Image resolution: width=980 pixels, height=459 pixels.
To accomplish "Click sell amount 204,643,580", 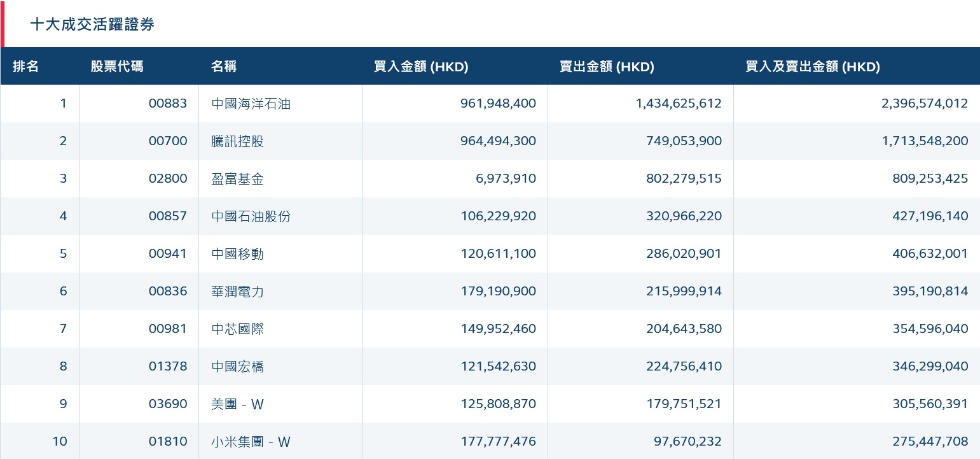I will [684, 328].
